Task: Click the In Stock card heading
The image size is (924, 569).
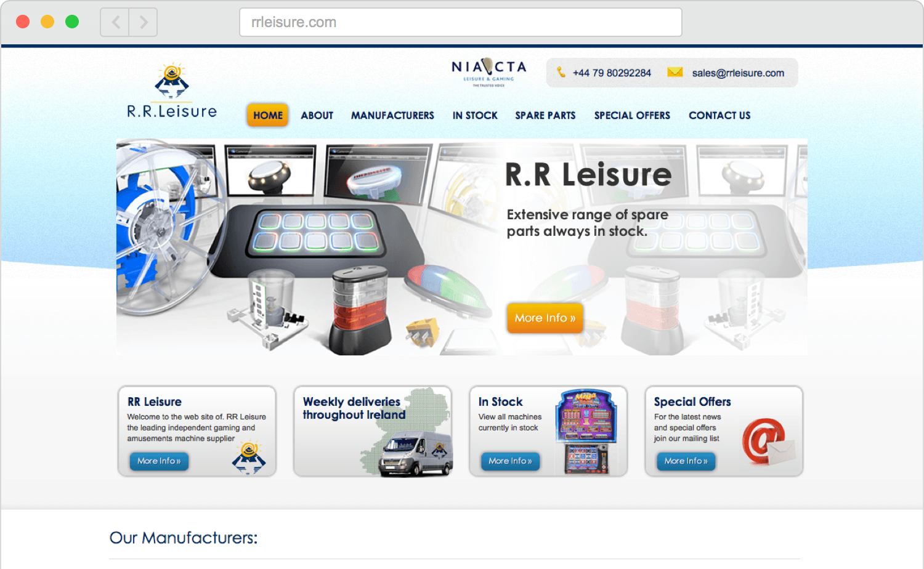Action: (x=500, y=402)
